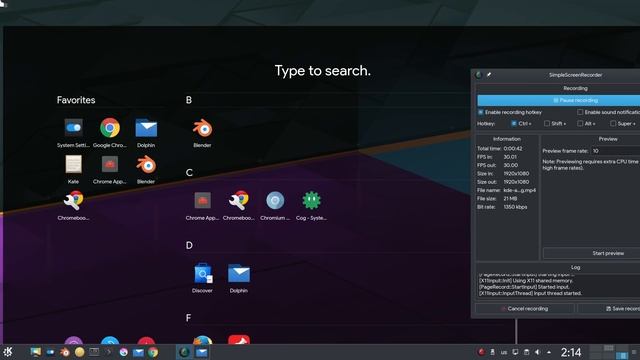
Task: Open display configuration tray icon
Action: click(516, 352)
